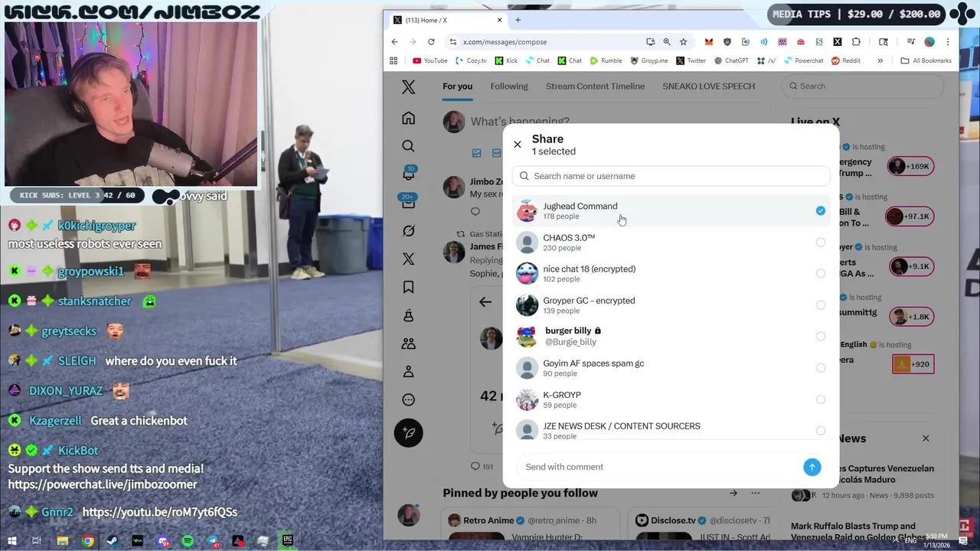980x551 pixels.
Task: Select Goyim AF spaces spam gc checkbox
Action: pyautogui.click(x=820, y=368)
